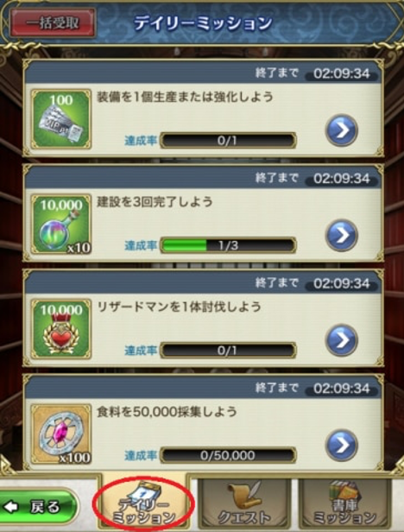Open arrow for 食料を50,000採集 mission

(342, 445)
